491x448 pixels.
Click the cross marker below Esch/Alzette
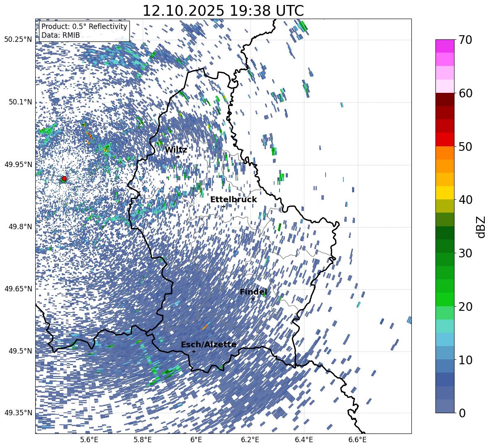(x=194, y=351)
